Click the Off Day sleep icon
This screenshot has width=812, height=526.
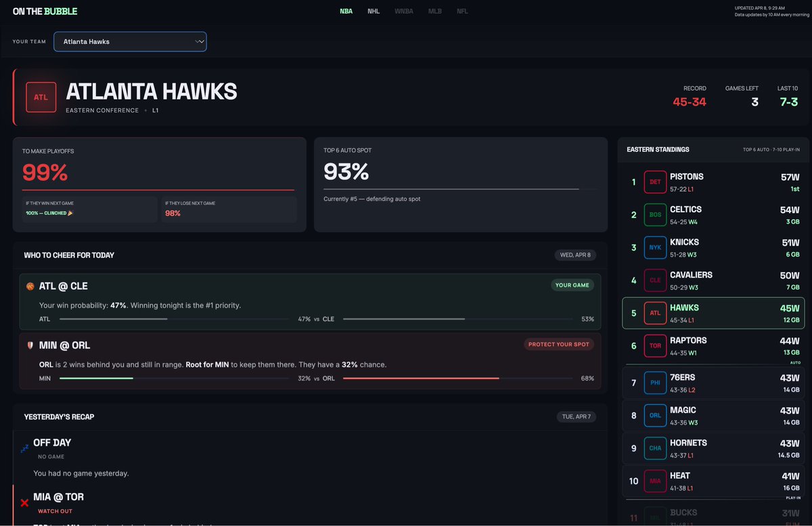pyautogui.click(x=24, y=448)
